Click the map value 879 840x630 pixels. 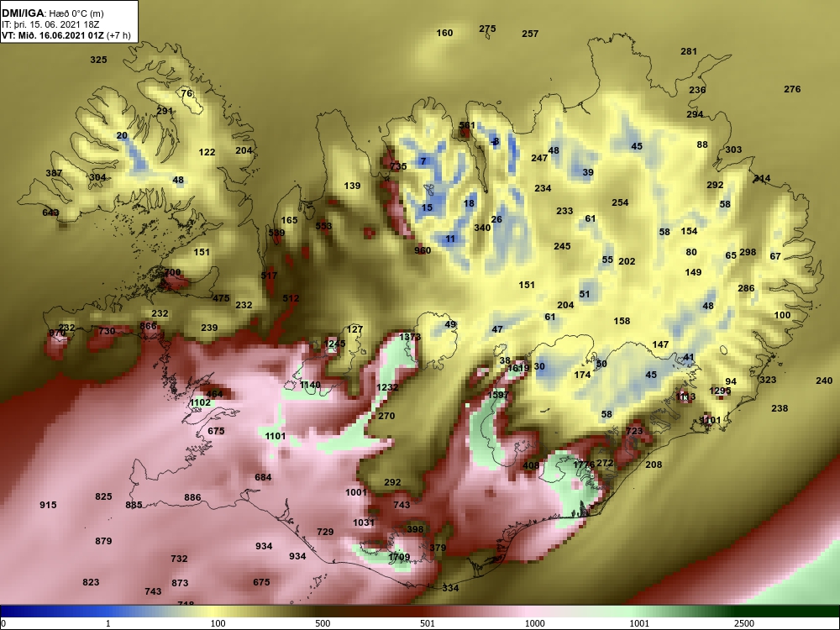point(103,542)
